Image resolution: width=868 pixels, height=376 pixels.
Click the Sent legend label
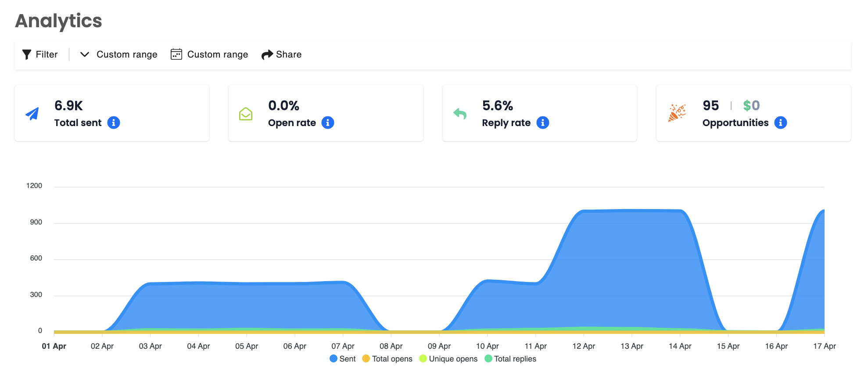348,359
